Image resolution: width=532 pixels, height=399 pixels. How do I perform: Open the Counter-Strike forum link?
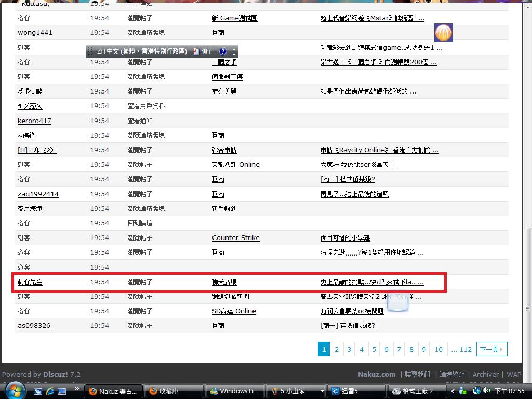pos(235,238)
